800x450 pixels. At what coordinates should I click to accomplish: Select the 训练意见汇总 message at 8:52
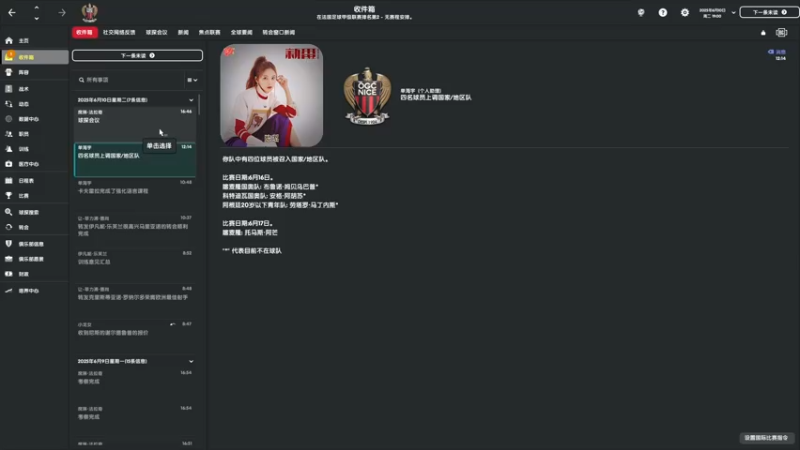[135, 266]
